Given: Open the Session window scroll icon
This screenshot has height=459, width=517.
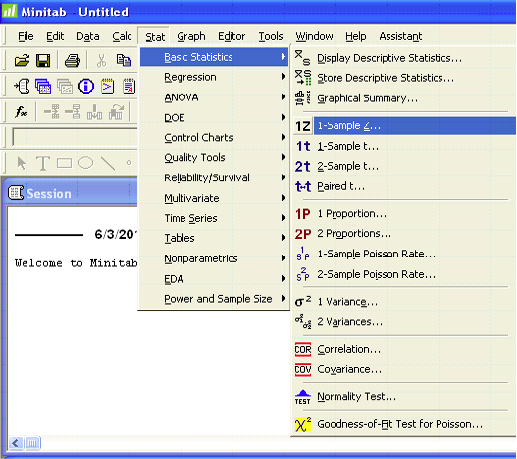Looking at the screenshot, I should [22, 86].
